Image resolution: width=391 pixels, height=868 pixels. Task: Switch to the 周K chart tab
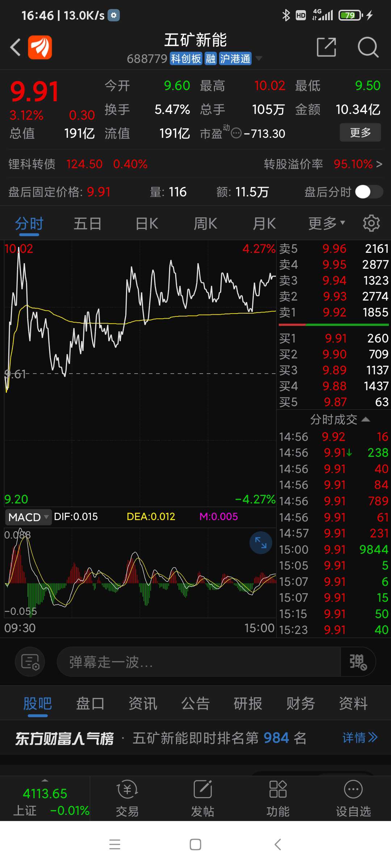coord(205,224)
